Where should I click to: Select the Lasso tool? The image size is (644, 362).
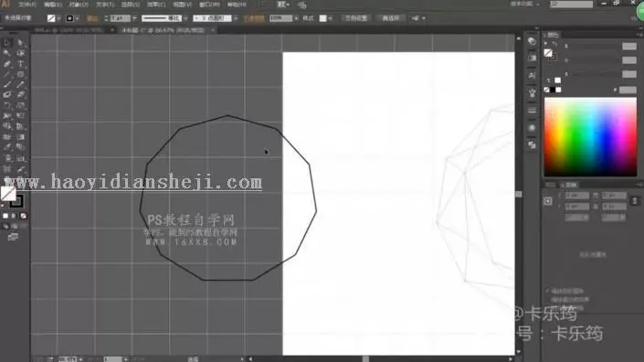click(x=20, y=53)
